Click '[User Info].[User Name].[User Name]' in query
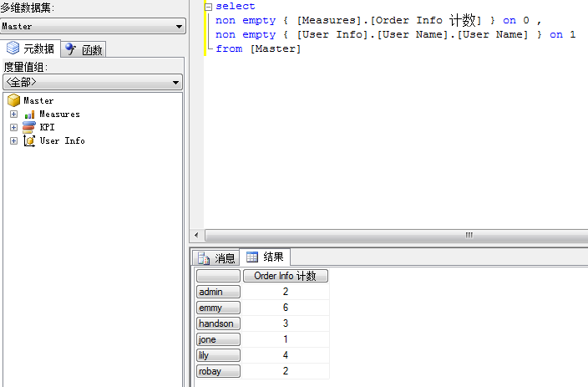 click(x=413, y=34)
